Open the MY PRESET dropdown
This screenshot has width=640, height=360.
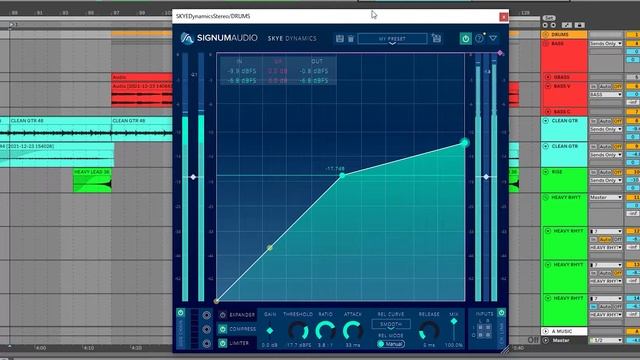tap(392, 39)
